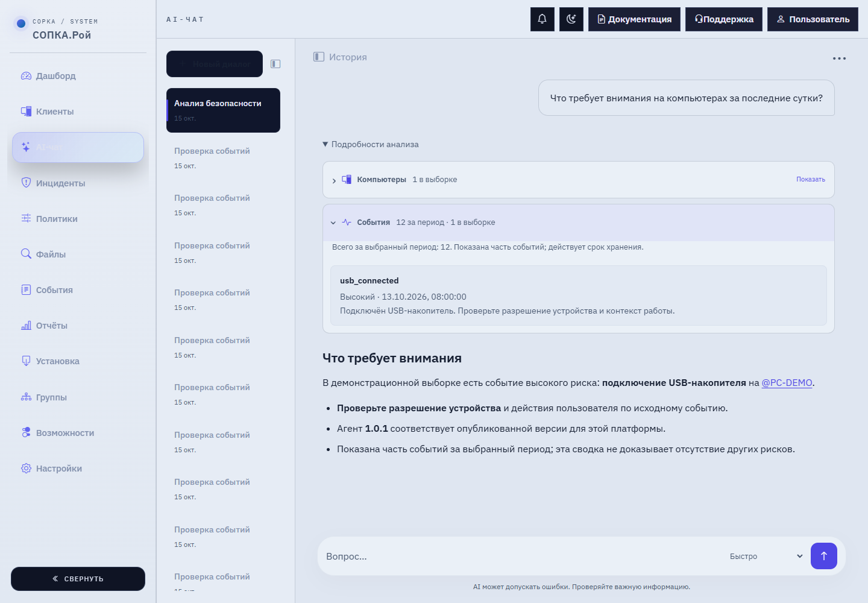Open the Быстро mode dropdown

pos(766,556)
